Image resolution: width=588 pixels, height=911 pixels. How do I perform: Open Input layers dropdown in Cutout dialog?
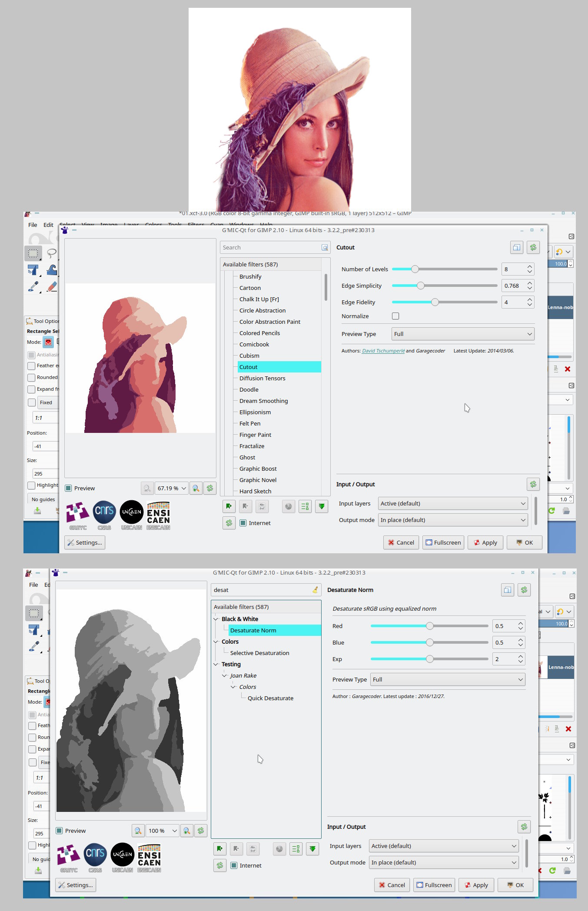click(453, 503)
